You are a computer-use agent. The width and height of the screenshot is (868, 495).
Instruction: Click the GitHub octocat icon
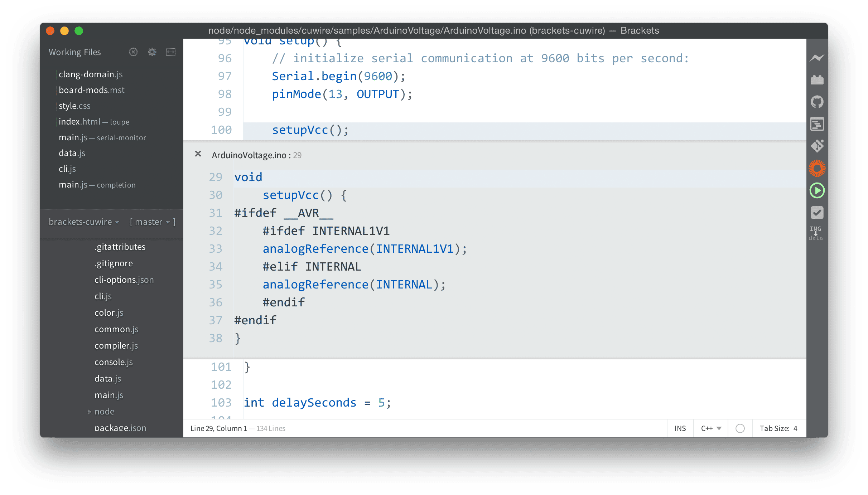(x=817, y=102)
